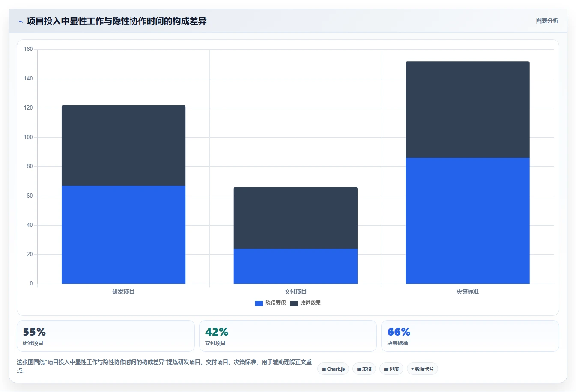This screenshot has width=576, height=392.
Task: Click the blue 阶段累积 bar for 决策标准
Action: 468,221
